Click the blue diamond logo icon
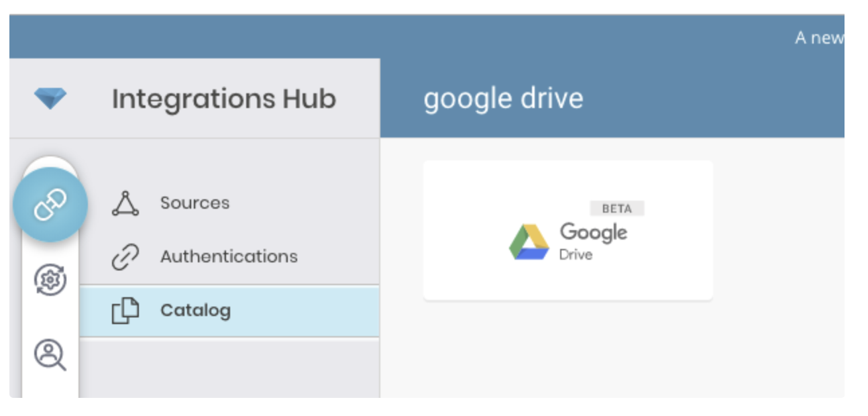Screen dimensions: 868x416 click(50, 99)
